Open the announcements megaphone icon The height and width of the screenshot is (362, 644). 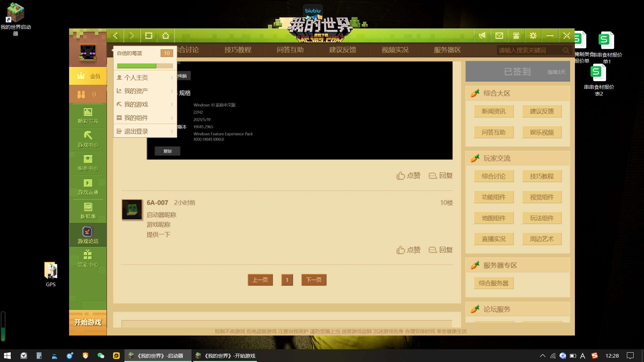[x=482, y=36]
